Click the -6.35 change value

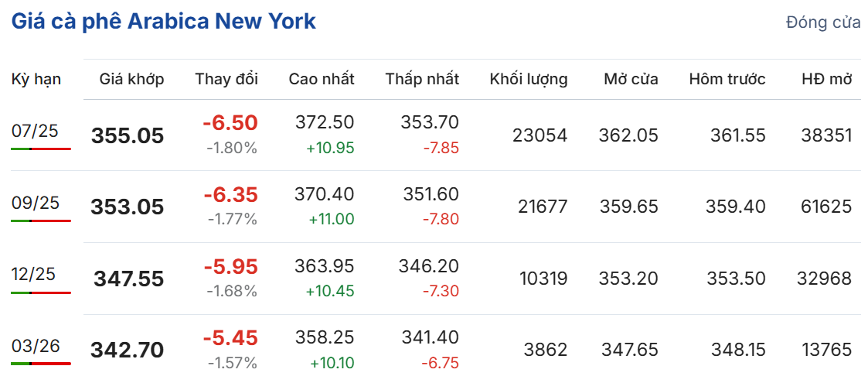pos(230,195)
